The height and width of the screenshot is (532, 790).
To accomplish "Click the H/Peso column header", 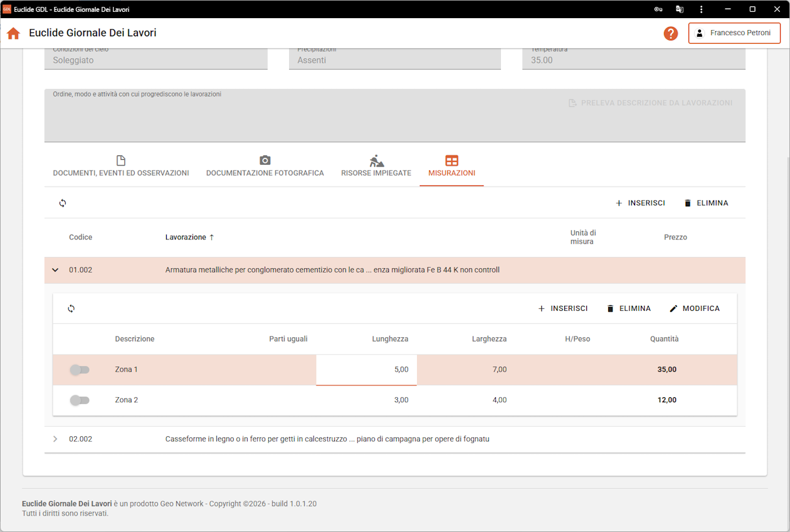I will coord(577,339).
